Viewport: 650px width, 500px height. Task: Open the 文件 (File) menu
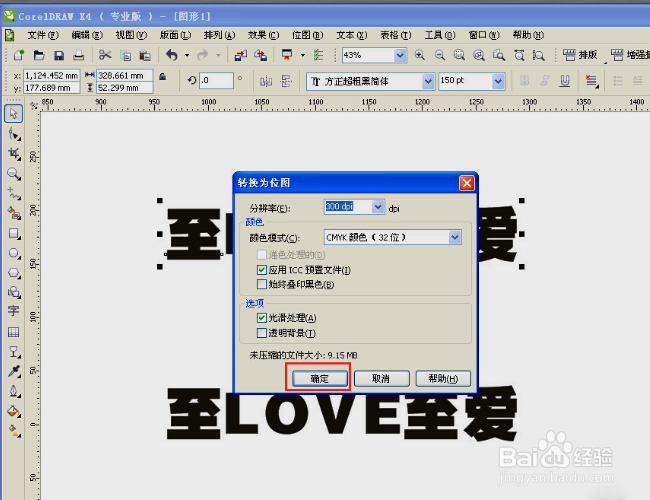43,35
